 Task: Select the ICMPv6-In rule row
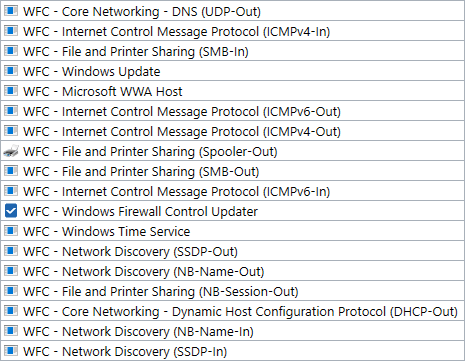(x=232, y=191)
